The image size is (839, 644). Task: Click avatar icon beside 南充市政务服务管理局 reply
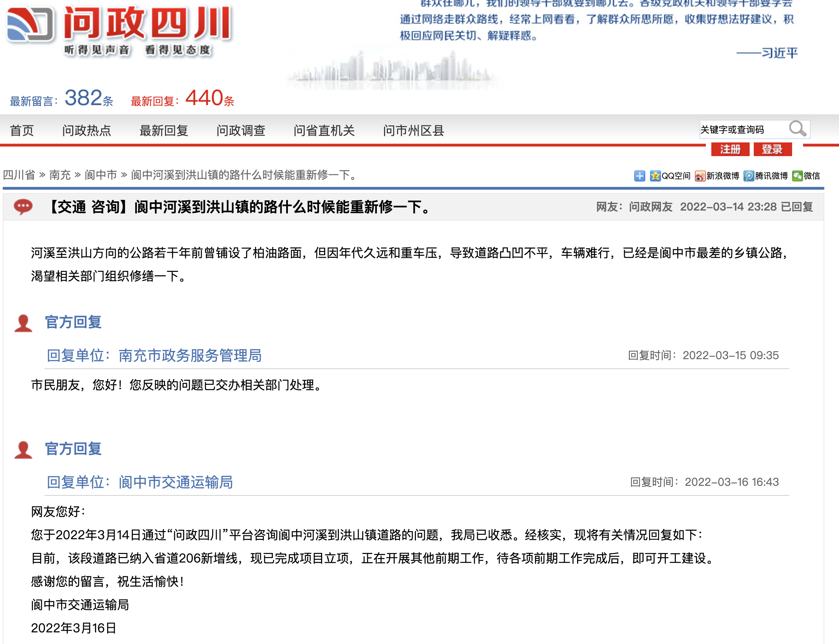coord(23,323)
